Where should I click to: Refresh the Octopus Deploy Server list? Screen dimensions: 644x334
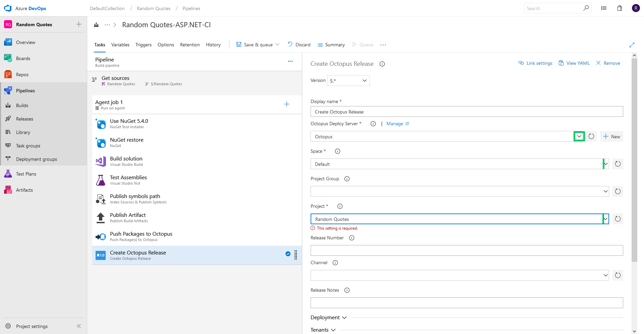click(591, 136)
